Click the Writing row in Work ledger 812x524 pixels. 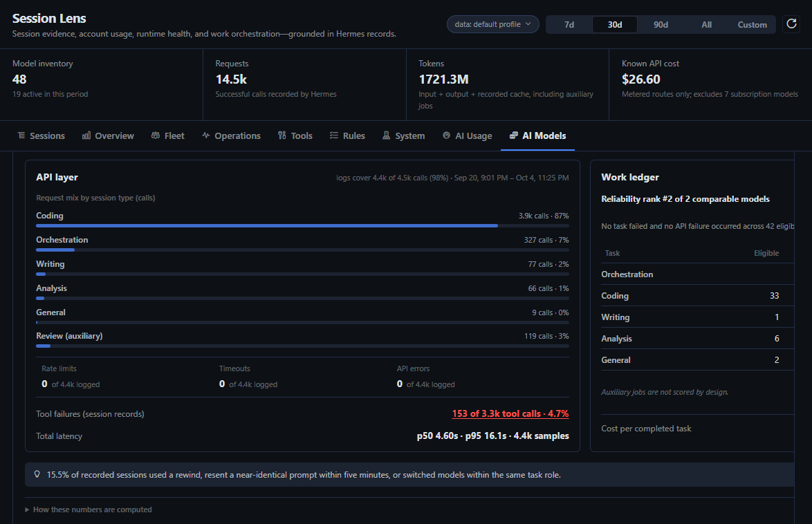tap(698, 317)
